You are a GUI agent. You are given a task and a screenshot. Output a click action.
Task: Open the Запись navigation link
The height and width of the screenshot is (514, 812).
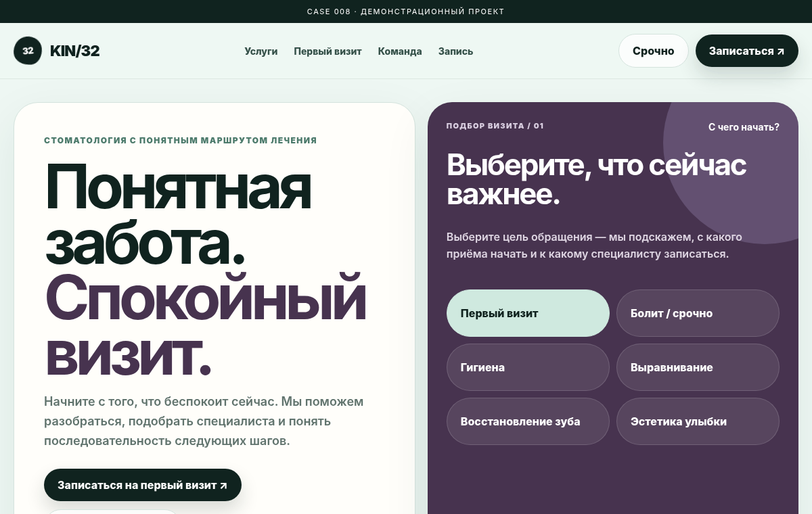(x=455, y=51)
